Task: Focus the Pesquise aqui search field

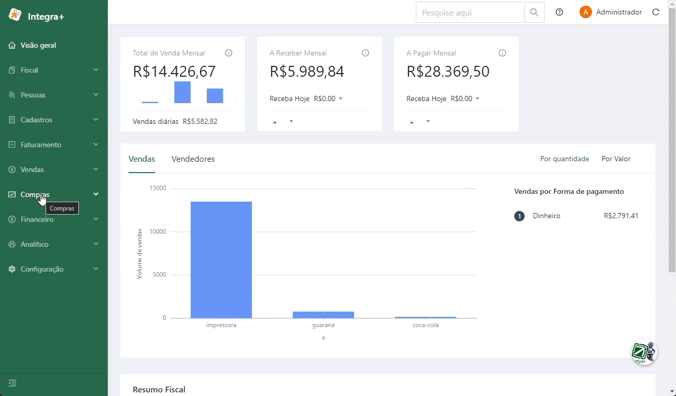Action: click(x=470, y=12)
